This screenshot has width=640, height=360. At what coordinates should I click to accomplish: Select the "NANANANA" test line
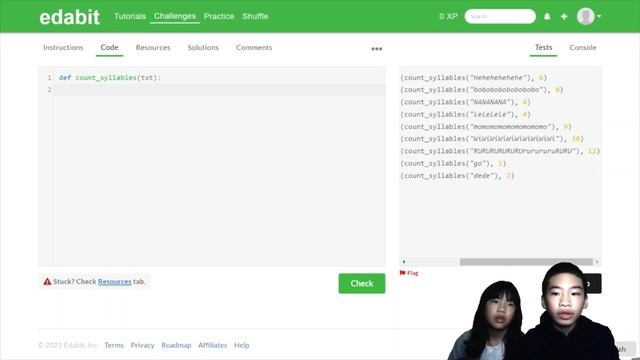465,102
